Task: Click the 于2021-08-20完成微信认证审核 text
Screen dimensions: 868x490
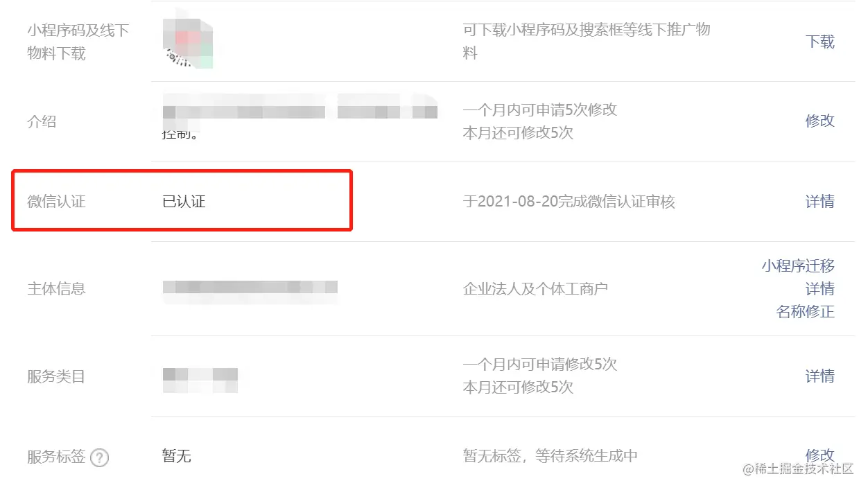Action: (x=568, y=202)
